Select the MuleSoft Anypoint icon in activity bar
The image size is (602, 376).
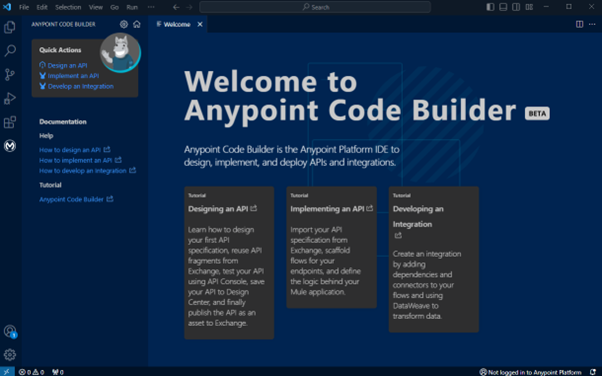[10, 146]
